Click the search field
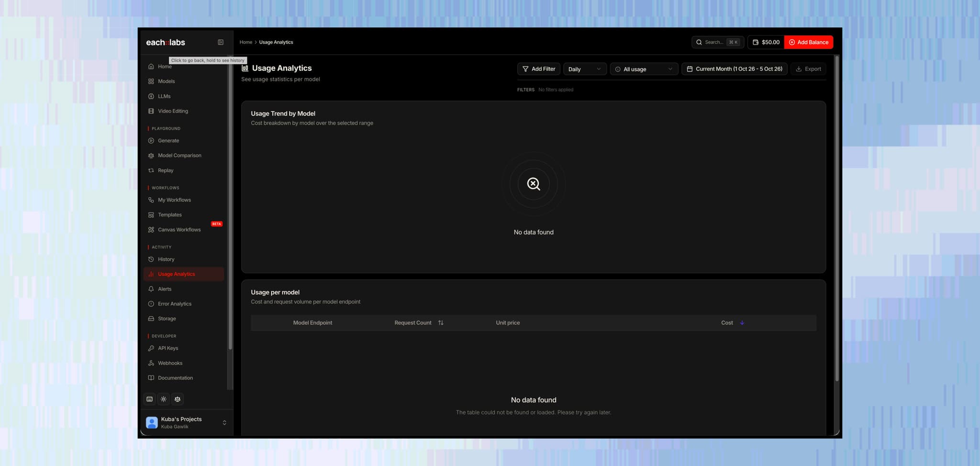Image resolution: width=980 pixels, height=466 pixels. 718,42
